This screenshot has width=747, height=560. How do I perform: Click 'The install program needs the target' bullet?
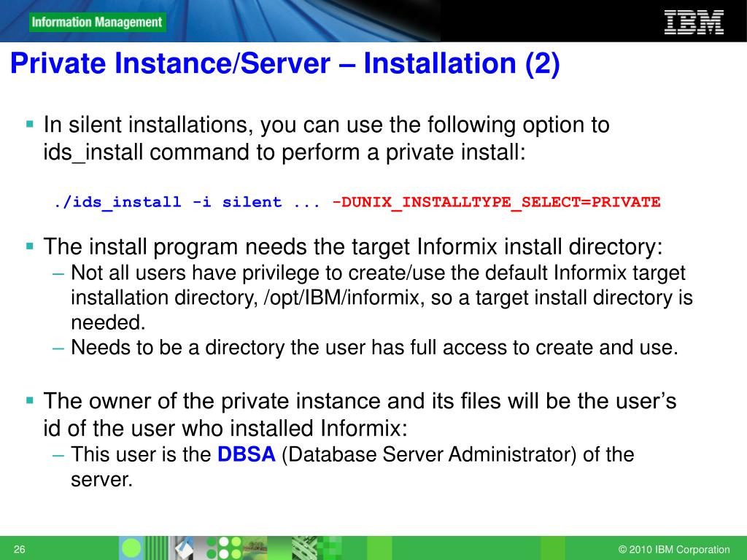coord(353,246)
